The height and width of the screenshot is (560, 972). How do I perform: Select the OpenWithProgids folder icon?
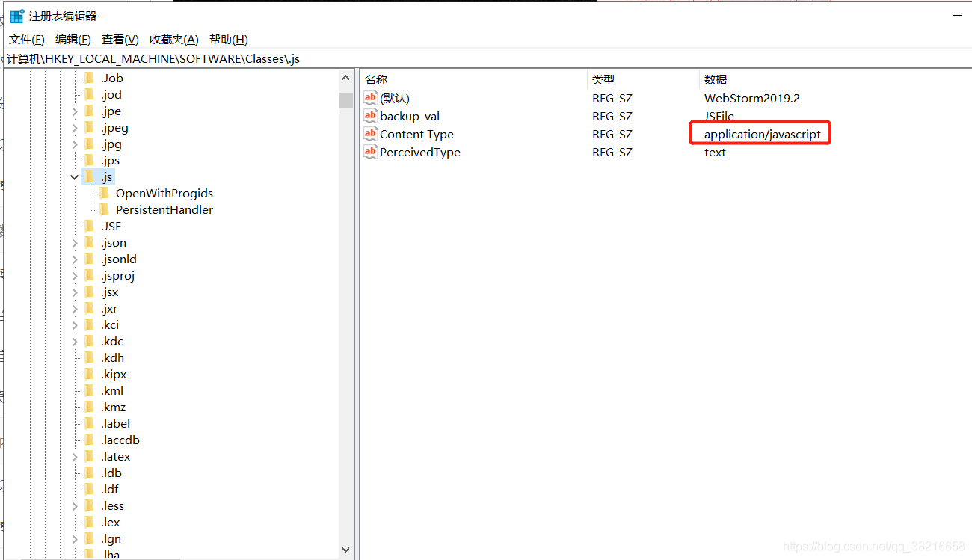pyautogui.click(x=104, y=193)
